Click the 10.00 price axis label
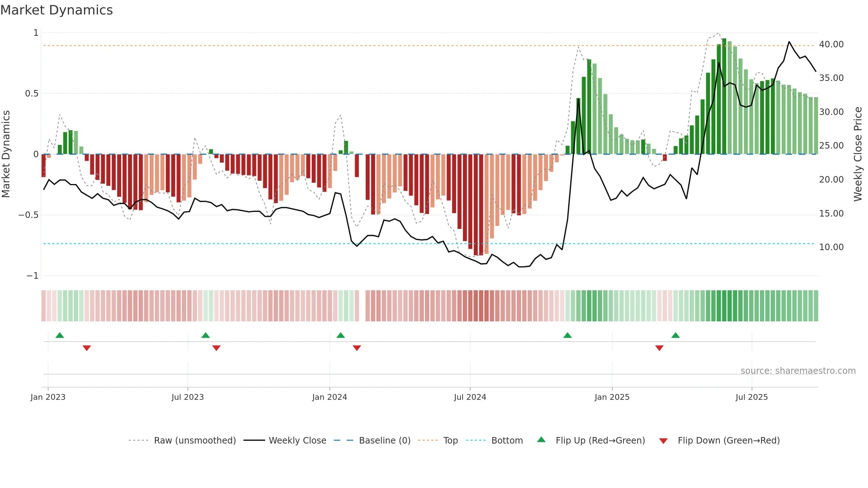The height and width of the screenshot is (488, 868). (x=831, y=247)
